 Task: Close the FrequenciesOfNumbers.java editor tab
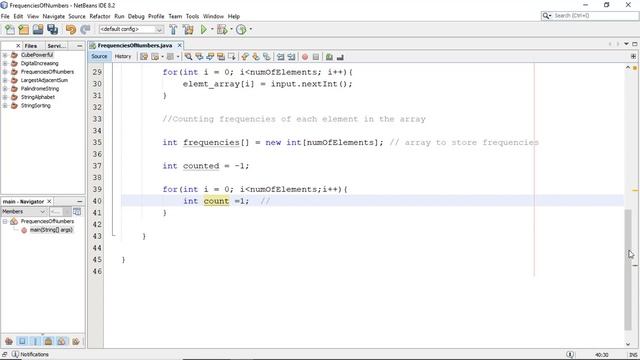(179, 45)
